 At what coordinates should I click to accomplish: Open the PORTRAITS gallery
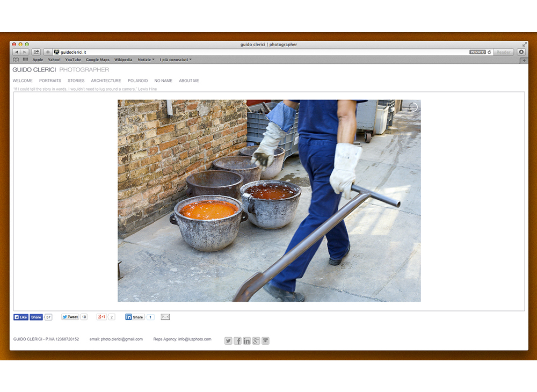(50, 81)
